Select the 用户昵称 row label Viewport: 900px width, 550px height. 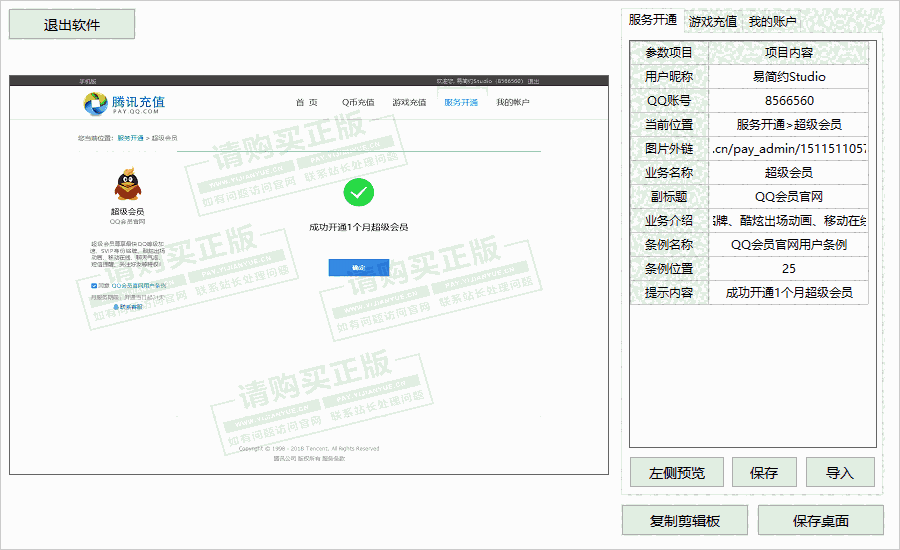pos(669,76)
